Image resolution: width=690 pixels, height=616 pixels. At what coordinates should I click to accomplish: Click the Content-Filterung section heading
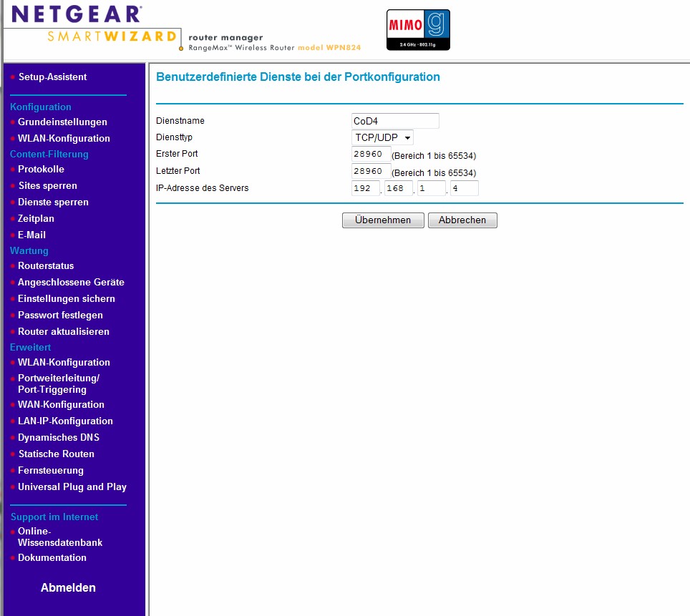pyautogui.click(x=49, y=155)
